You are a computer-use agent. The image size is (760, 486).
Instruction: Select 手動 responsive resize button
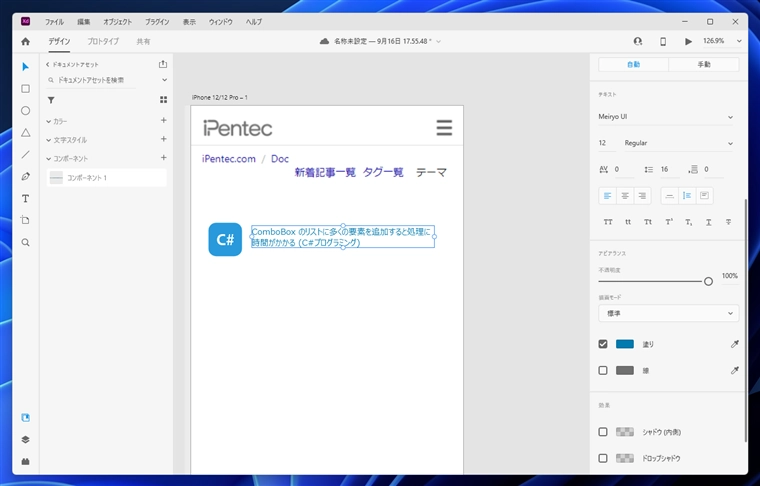[x=704, y=64]
